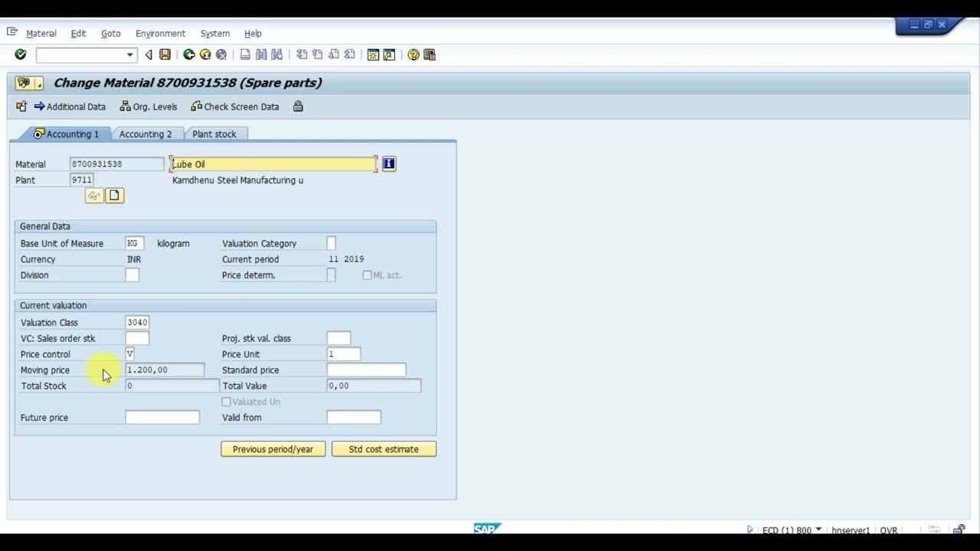The image size is (980, 551).
Task: Expand the command field dropdown arrow
Action: (129, 54)
